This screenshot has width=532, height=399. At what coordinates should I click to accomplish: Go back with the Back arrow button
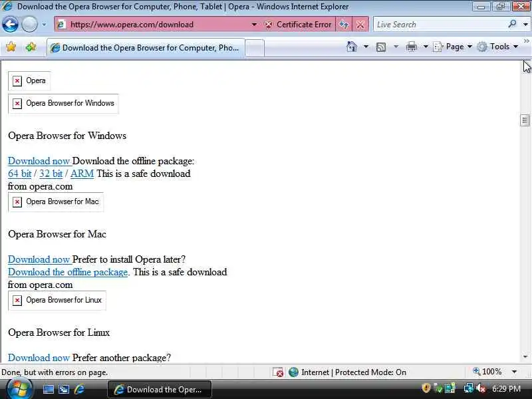10,25
